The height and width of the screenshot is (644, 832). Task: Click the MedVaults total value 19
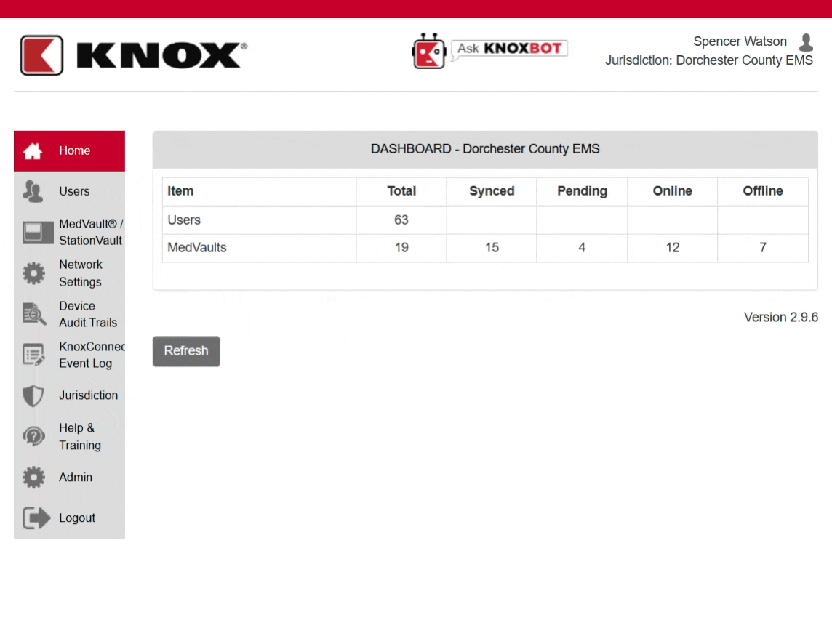tap(401, 248)
